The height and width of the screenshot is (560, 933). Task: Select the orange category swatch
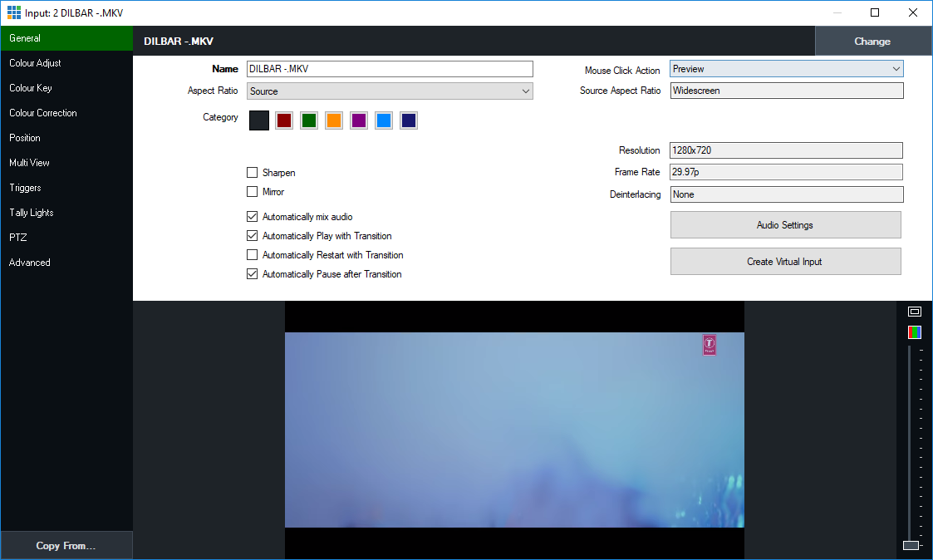(x=334, y=120)
